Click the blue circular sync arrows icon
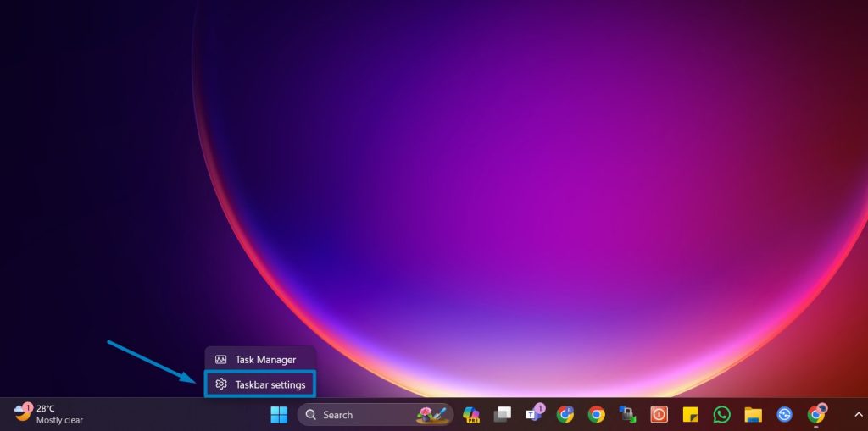This screenshot has width=868, height=431. point(784,415)
